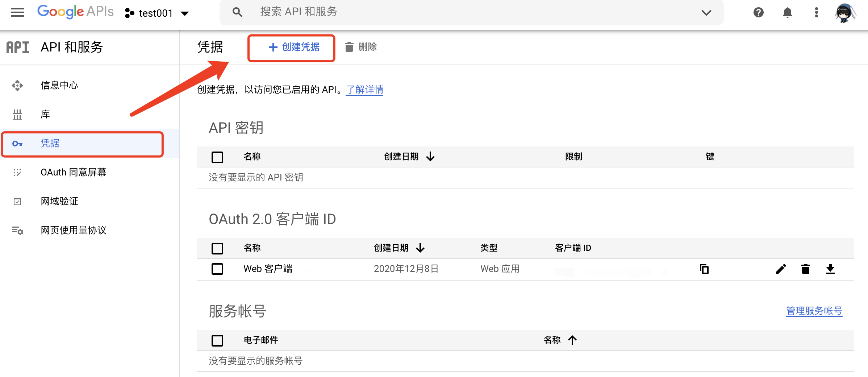Click the edit pencil icon on Web 客户端 row
This screenshot has height=377, width=868.
pos(781,269)
